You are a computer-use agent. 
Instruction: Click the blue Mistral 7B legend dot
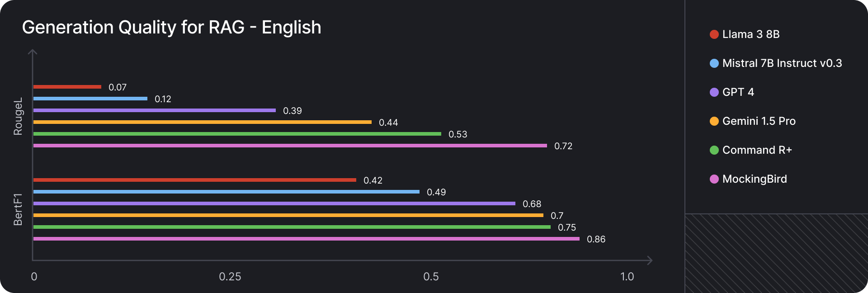[714, 63]
